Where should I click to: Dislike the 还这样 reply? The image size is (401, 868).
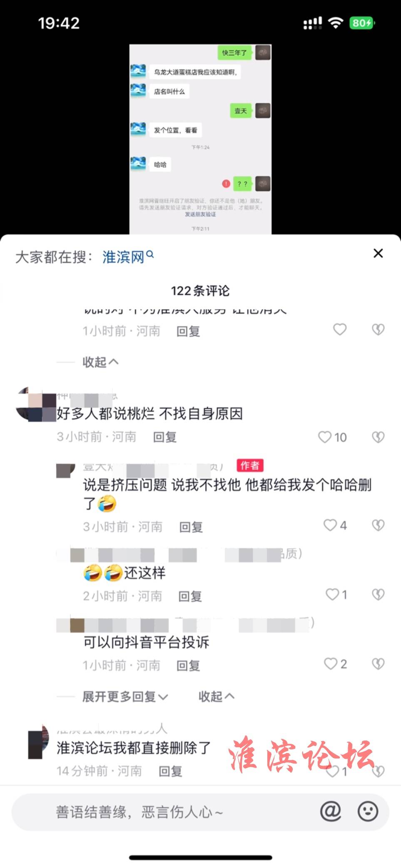pos(378,594)
